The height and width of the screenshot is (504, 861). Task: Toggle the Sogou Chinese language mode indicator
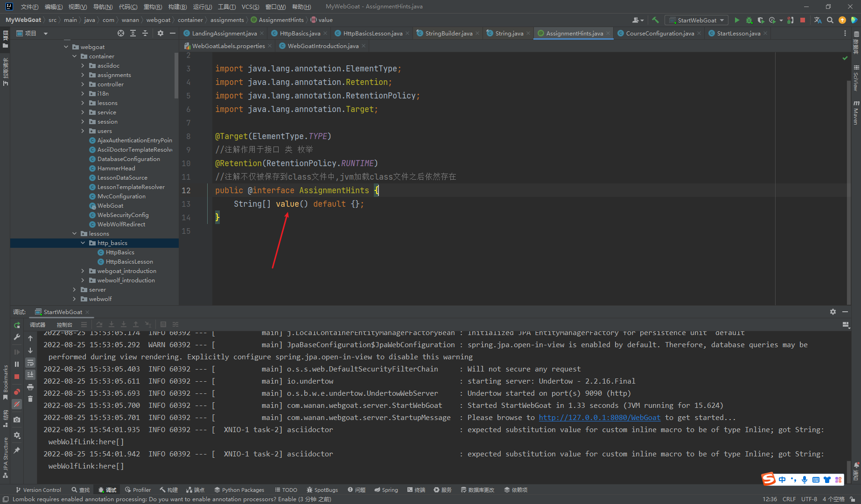(x=782, y=480)
